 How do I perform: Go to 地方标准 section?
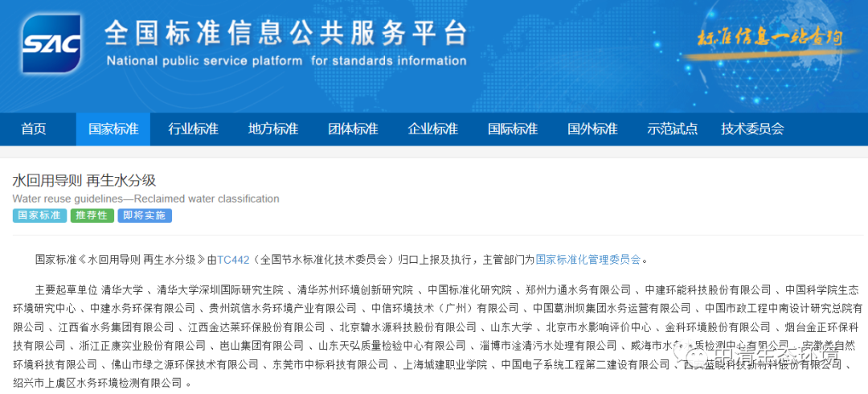[273, 129]
